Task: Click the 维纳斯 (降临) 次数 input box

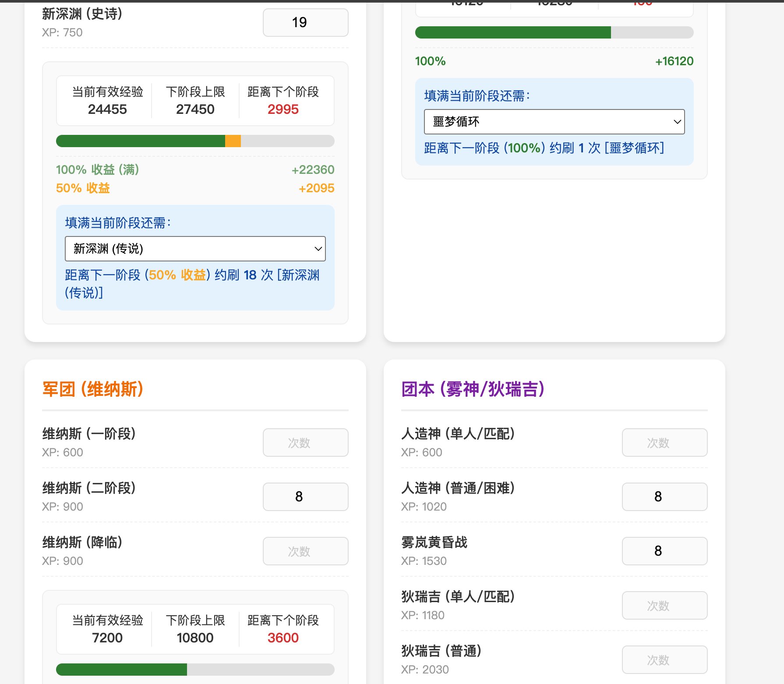Action: pyautogui.click(x=305, y=551)
